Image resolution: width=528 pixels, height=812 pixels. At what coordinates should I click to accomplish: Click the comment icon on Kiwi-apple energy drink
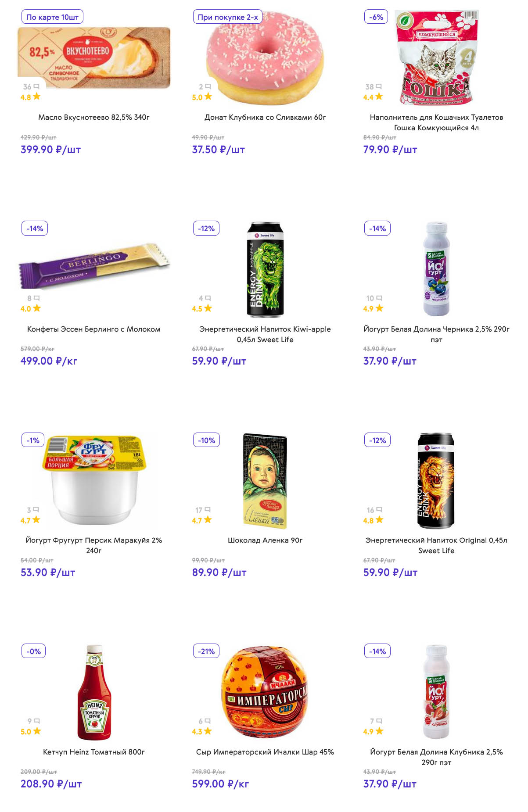click(x=208, y=298)
